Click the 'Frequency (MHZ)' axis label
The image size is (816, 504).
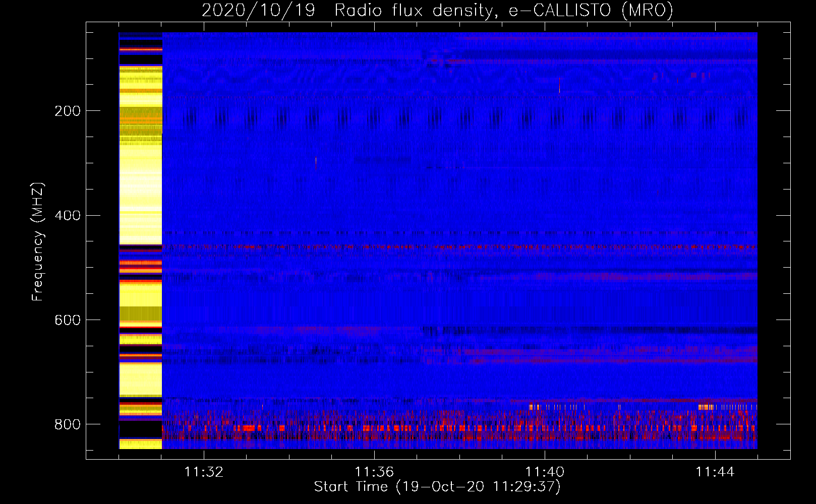pyautogui.click(x=38, y=241)
